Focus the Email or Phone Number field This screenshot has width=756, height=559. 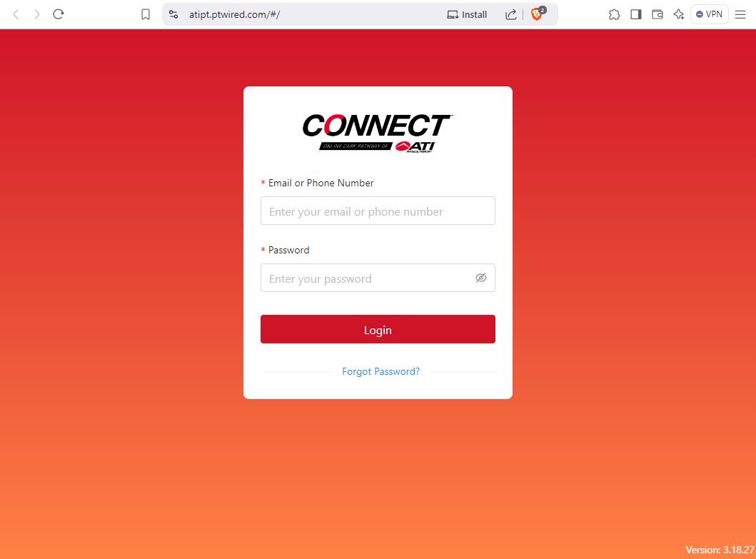click(x=378, y=211)
